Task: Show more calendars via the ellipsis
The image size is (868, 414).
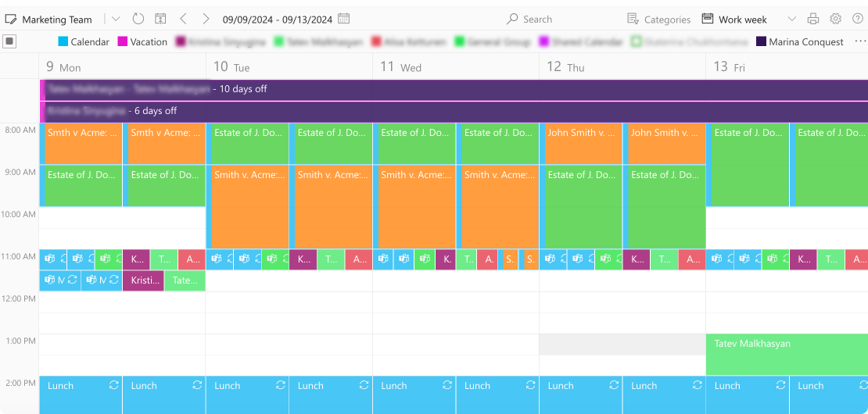Action: (859, 41)
